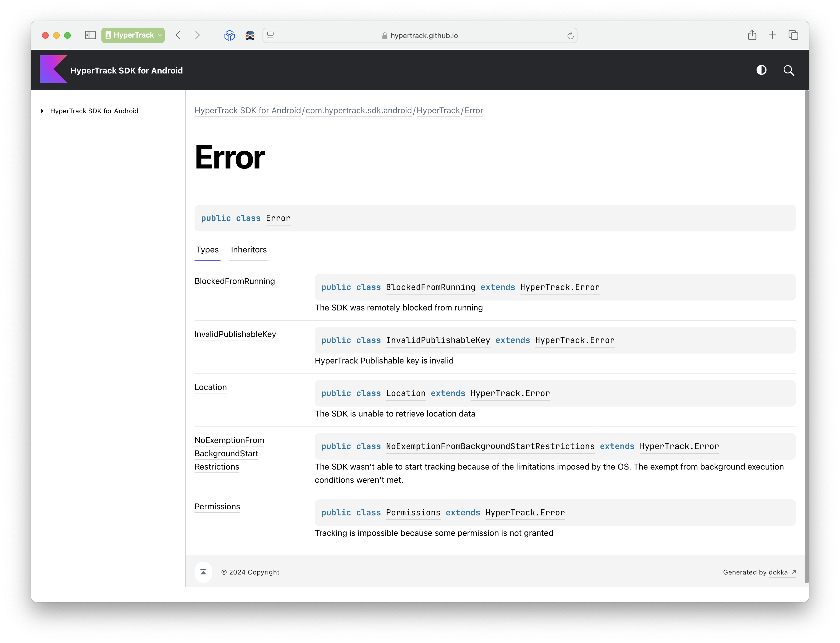
Task: Switch to the Types tab
Action: [x=208, y=250]
